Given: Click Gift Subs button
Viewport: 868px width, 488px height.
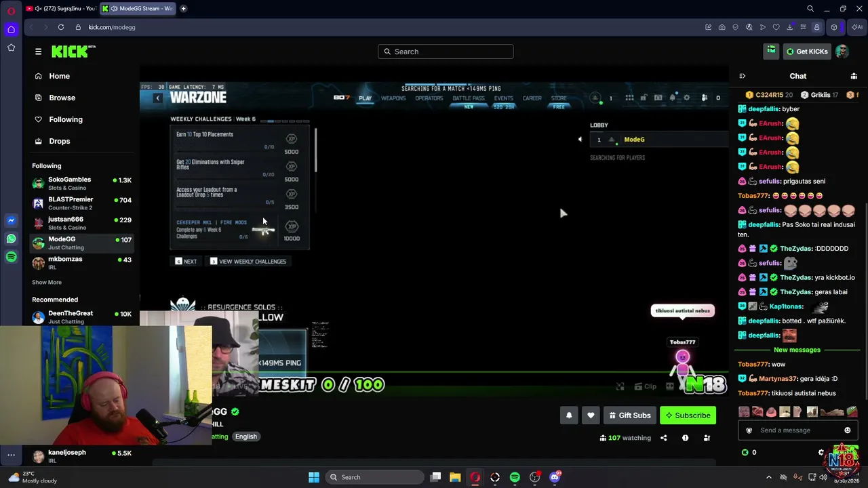Looking at the screenshot, I should click(630, 415).
